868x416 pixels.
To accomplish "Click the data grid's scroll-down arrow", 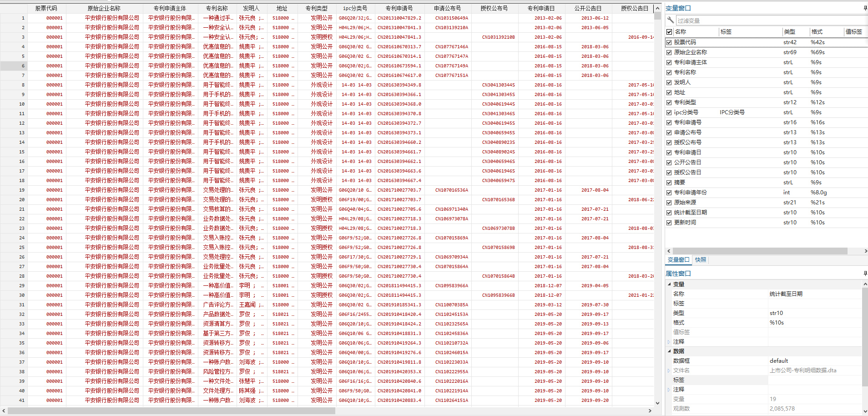I will click(x=657, y=403).
